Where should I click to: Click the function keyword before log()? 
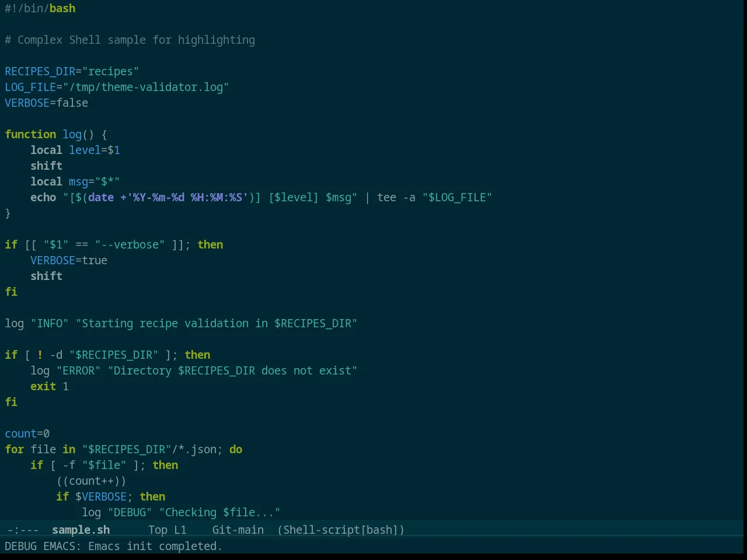click(x=30, y=134)
